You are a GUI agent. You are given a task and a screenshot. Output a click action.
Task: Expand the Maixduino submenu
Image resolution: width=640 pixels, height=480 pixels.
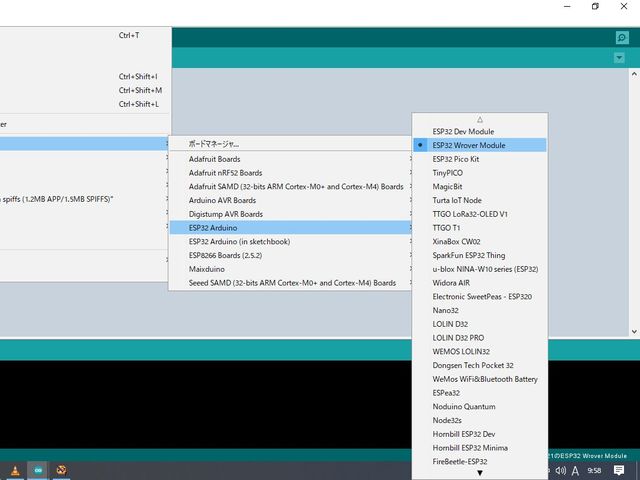pos(290,269)
